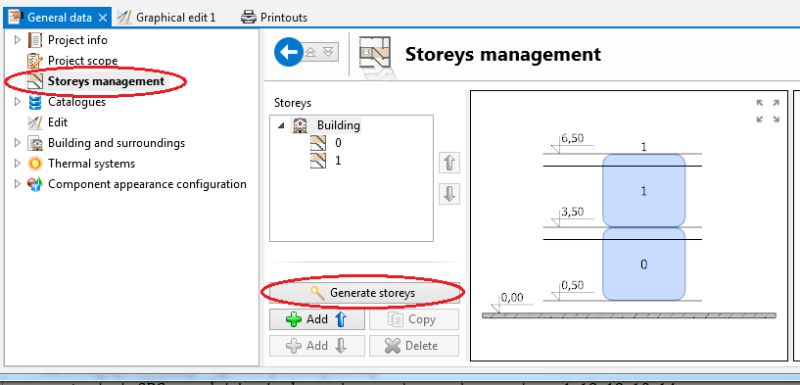
Task: Click the 3,50 elevation label
Action: [572, 212]
